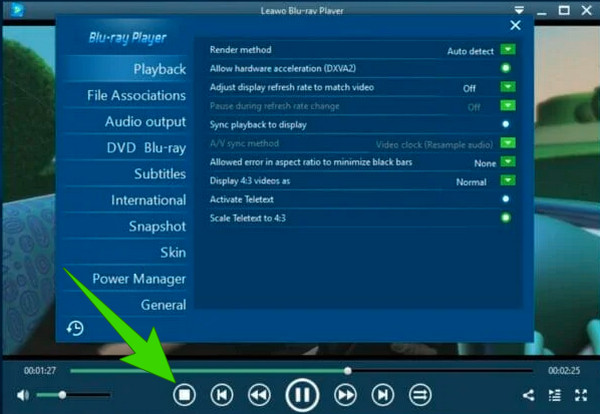The image size is (600, 414).
Task: Reset settings using the restore-defaults clock icon
Action: (x=75, y=328)
